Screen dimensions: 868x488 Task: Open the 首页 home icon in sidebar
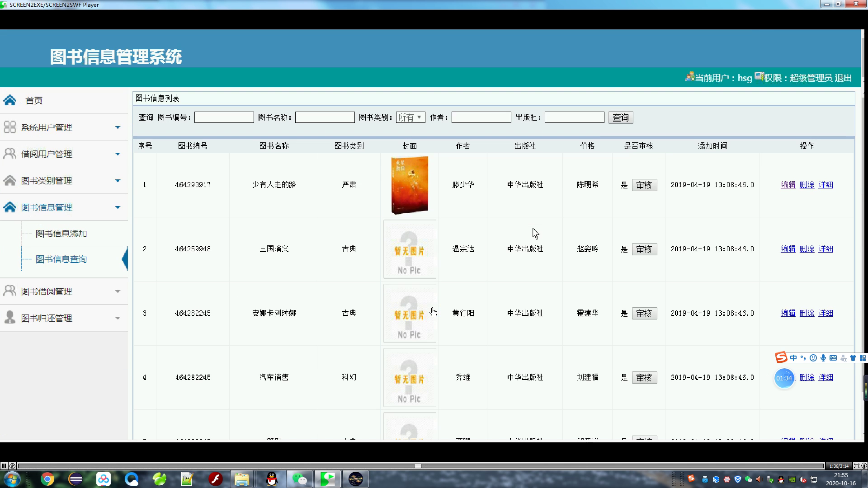click(x=10, y=100)
